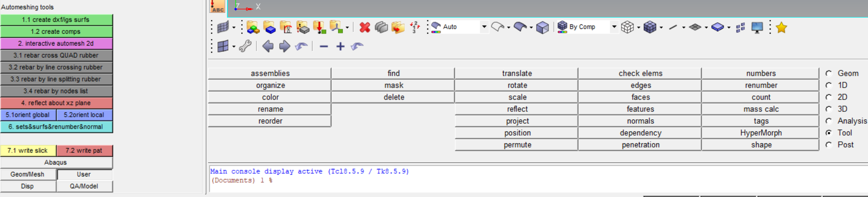Open the Assemblies folder icon
The width and height of the screenshot is (868, 197).
pos(253,27)
